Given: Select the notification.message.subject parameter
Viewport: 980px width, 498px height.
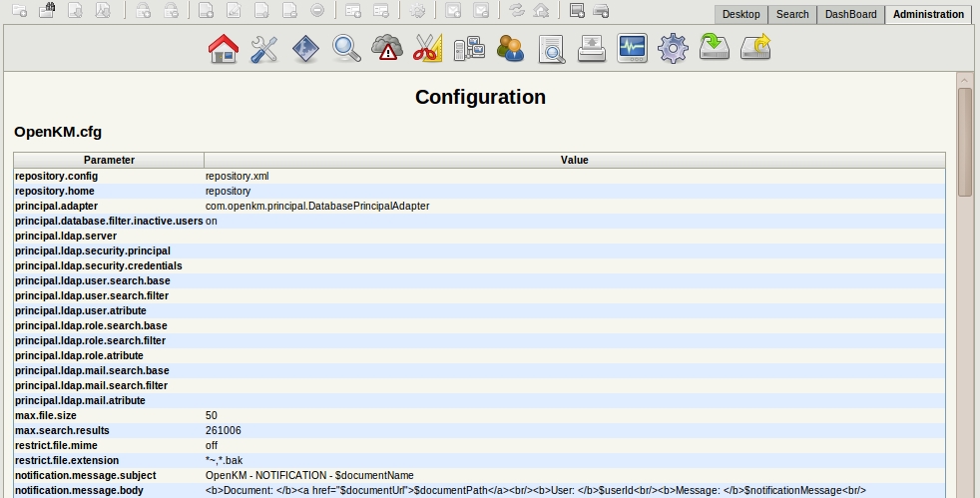Looking at the screenshot, I should 86,476.
